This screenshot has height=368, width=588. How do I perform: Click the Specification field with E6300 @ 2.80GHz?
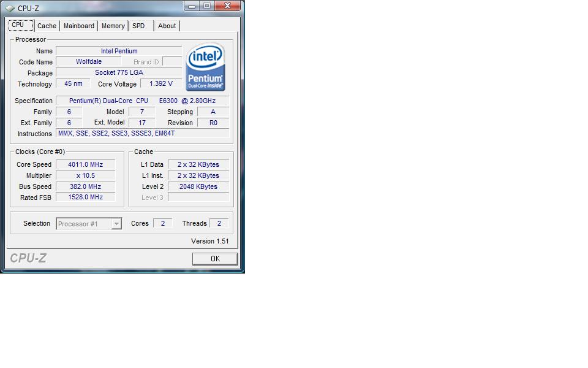tap(142, 101)
